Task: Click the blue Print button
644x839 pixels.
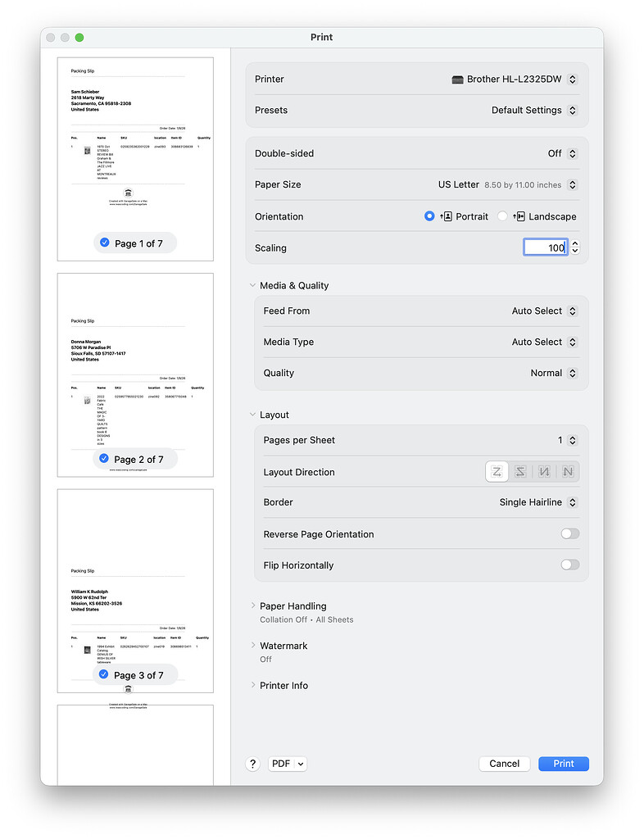Action: click(x=563, y=764)
